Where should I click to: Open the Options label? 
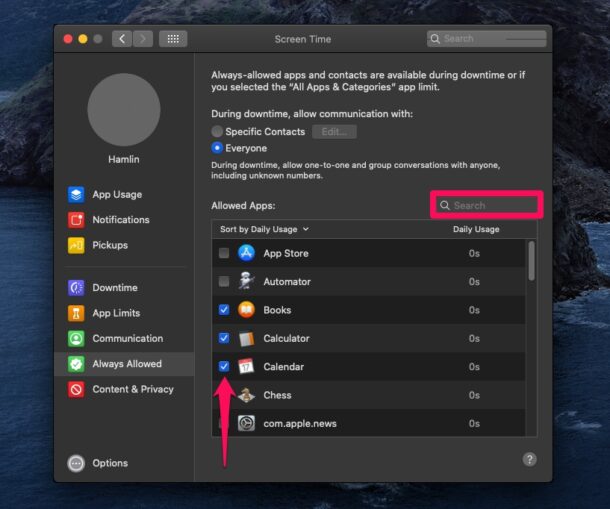110,463
